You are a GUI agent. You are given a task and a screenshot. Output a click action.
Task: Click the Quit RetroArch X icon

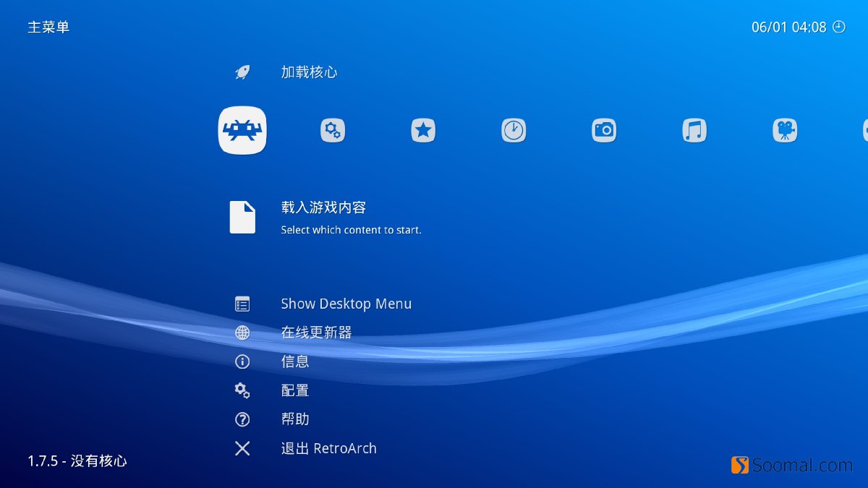242,448
